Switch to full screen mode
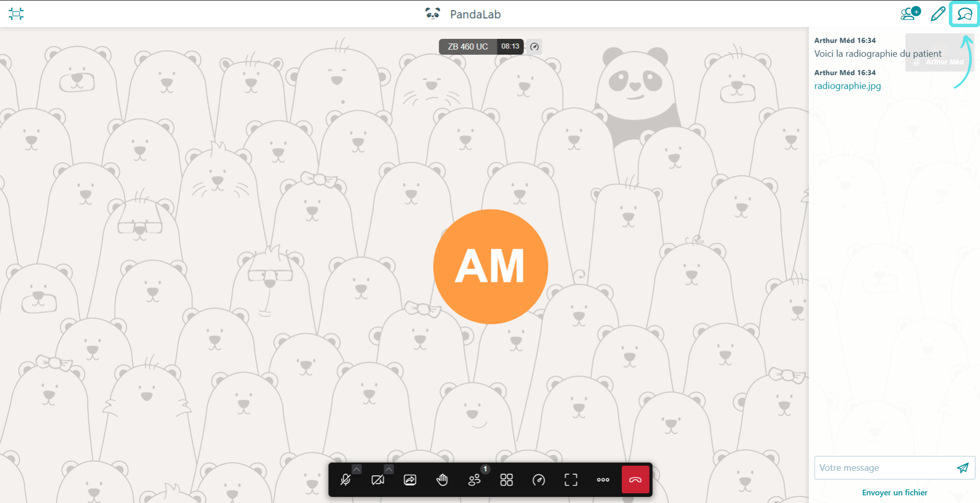Screen dimensions: 980x503 tap(571, 480)
